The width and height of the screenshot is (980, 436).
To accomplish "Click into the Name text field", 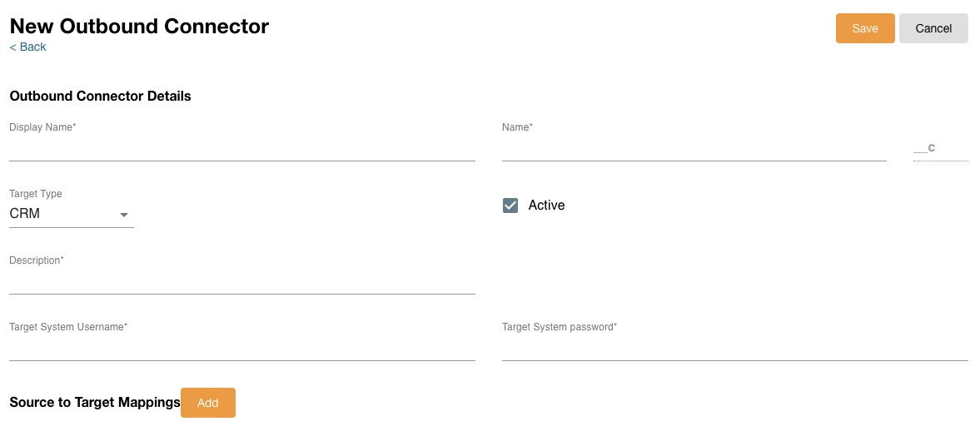I will pos(694,150).
